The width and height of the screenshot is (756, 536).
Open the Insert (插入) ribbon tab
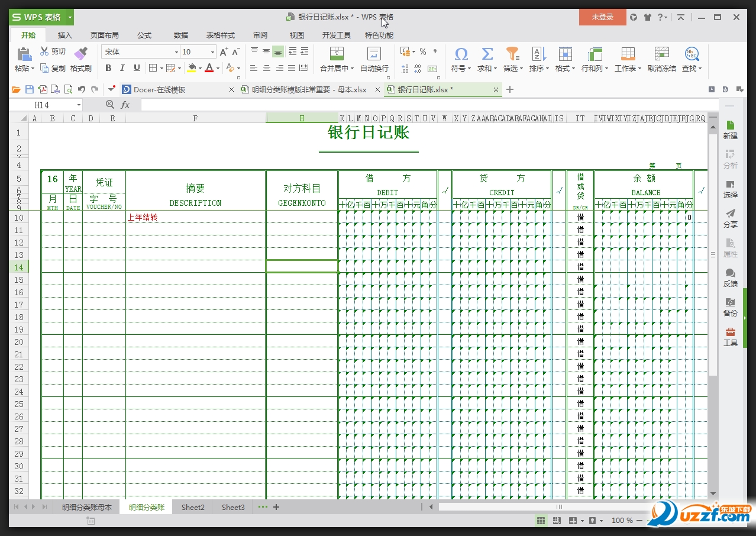point(64,35)
